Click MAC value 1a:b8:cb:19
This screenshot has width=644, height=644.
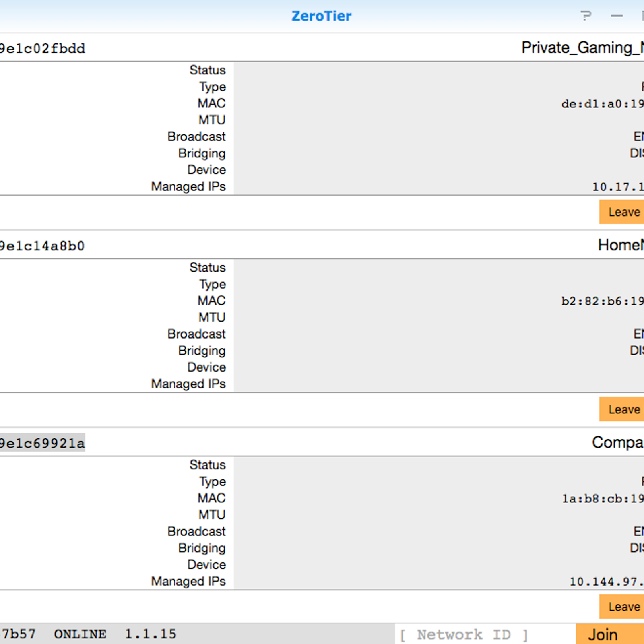(x=603, y=499)
